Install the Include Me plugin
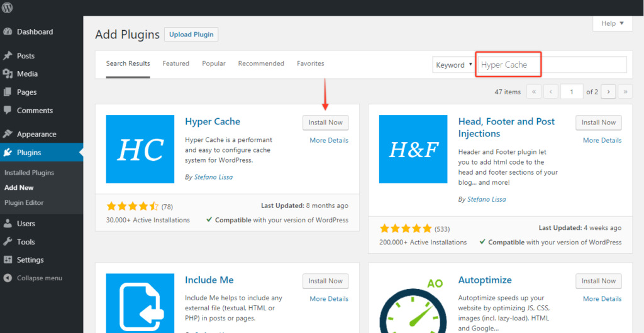644x333 pixels. pyautogui.click(x=326, y=281)
